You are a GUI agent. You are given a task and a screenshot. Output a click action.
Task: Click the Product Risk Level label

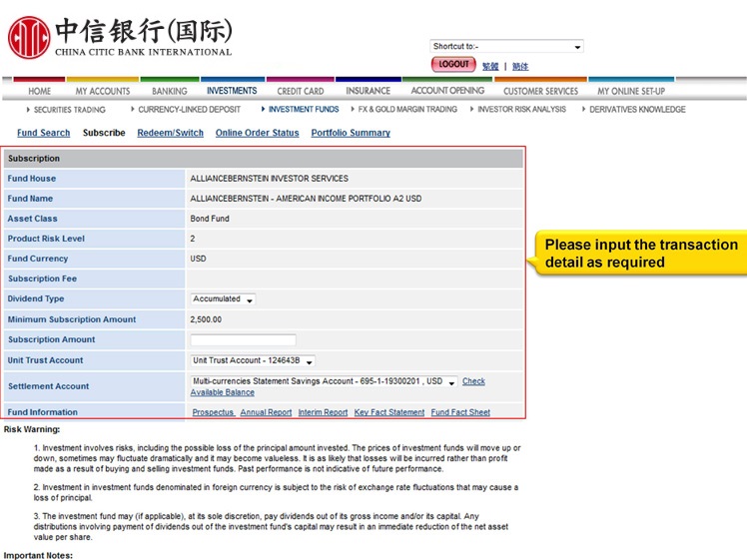click(x=46, y=239)
